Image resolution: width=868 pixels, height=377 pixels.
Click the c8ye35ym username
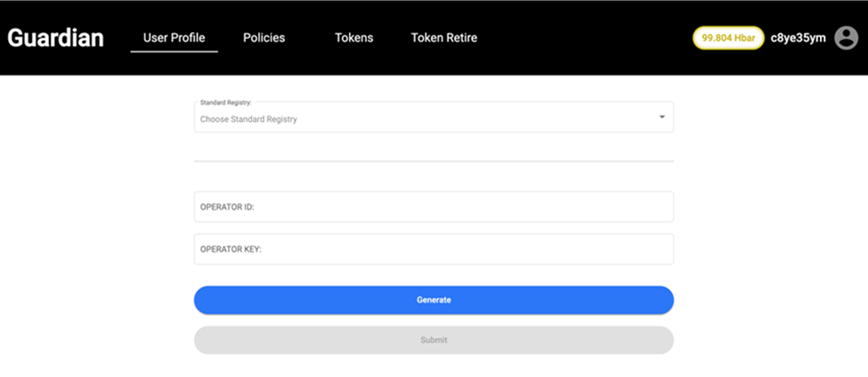tap(798, 38)
